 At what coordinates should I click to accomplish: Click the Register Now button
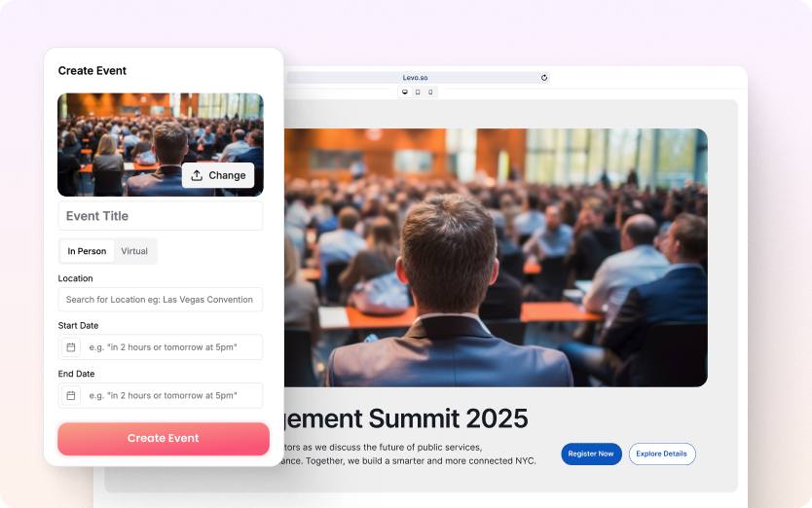[591, 454]
